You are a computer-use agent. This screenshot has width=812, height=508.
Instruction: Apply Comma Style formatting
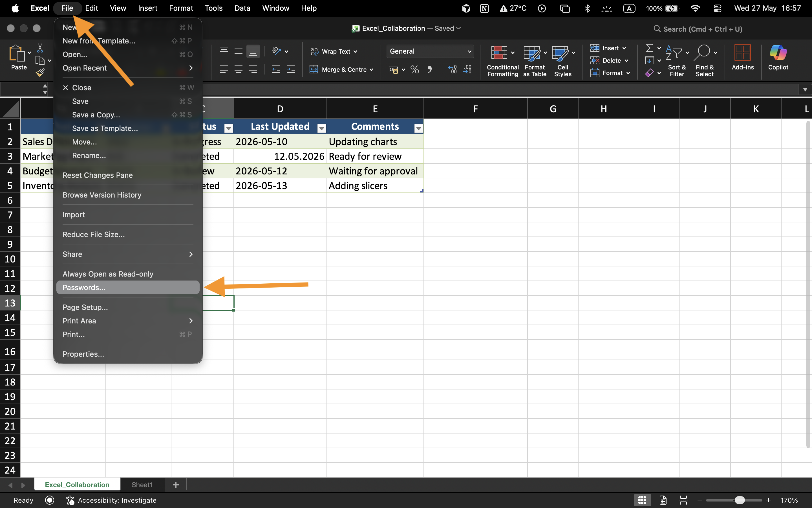tap(429, 69)
